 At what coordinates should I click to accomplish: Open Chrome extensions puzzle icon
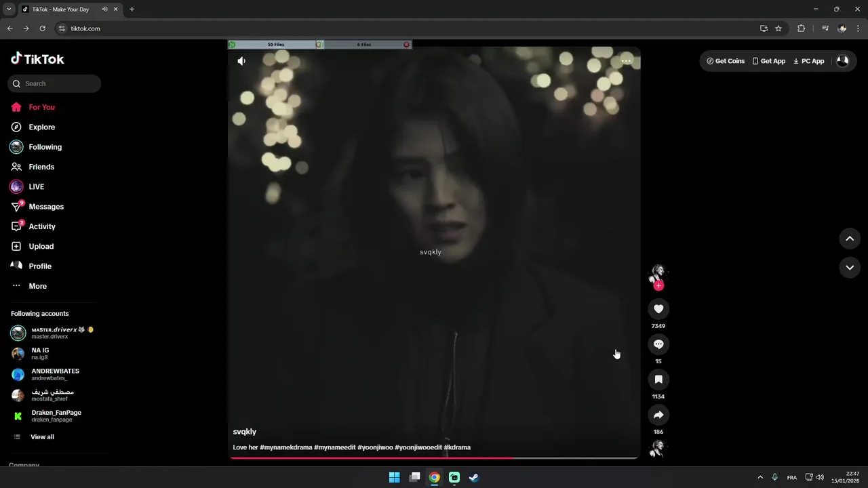click(802, 28)
